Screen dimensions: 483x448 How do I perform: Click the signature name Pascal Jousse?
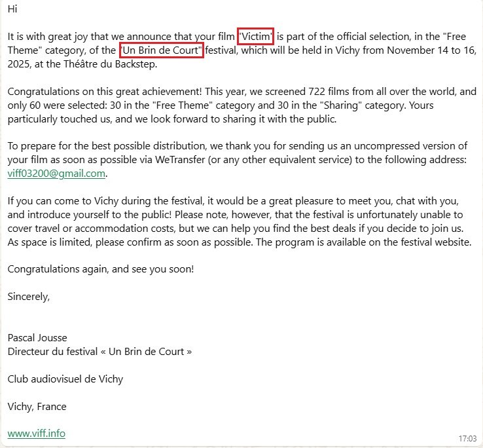pos(37,337)
